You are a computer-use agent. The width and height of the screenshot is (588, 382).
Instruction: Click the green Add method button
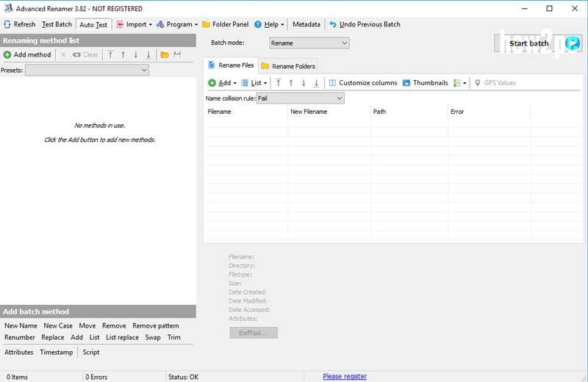[27, 55]
